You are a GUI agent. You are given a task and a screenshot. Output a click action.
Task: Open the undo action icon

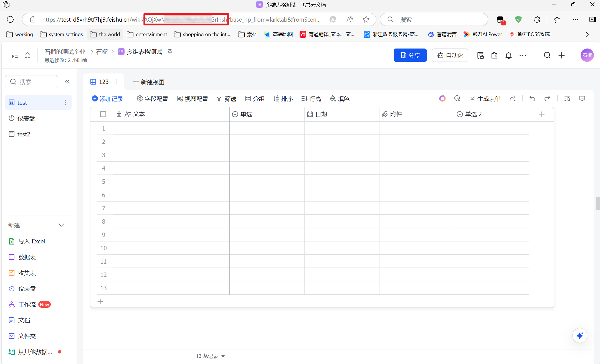[532, 99]
